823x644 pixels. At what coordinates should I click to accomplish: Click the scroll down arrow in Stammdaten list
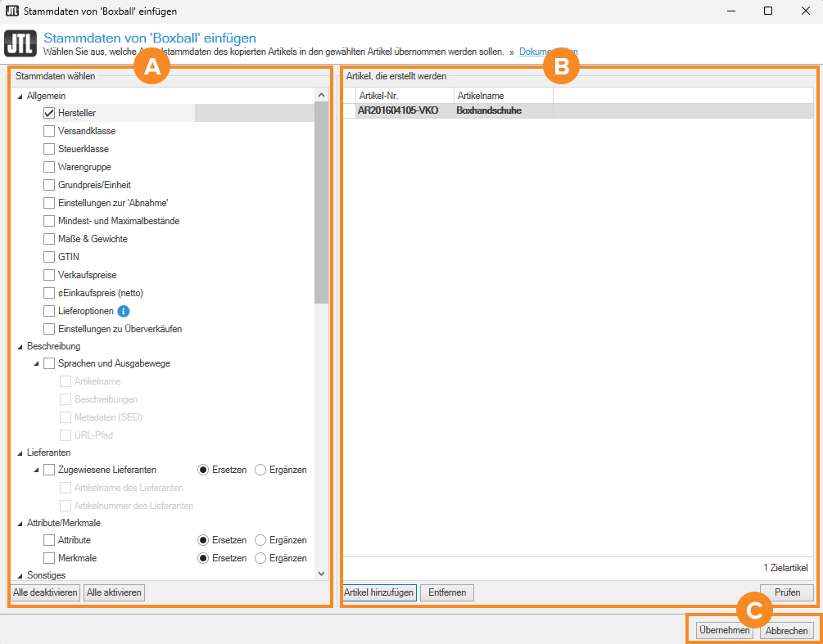321,574
